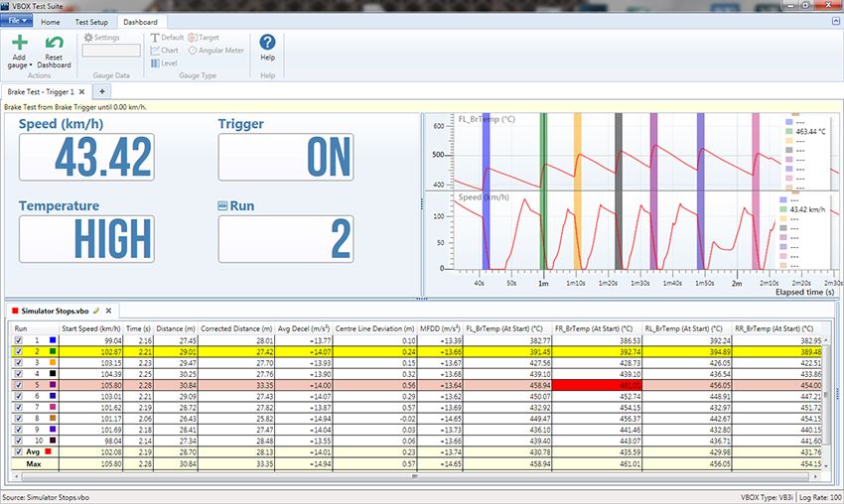Click the green color swatch of run 2
The height and width of the screenshot is (504, 844).
(53, 351)
